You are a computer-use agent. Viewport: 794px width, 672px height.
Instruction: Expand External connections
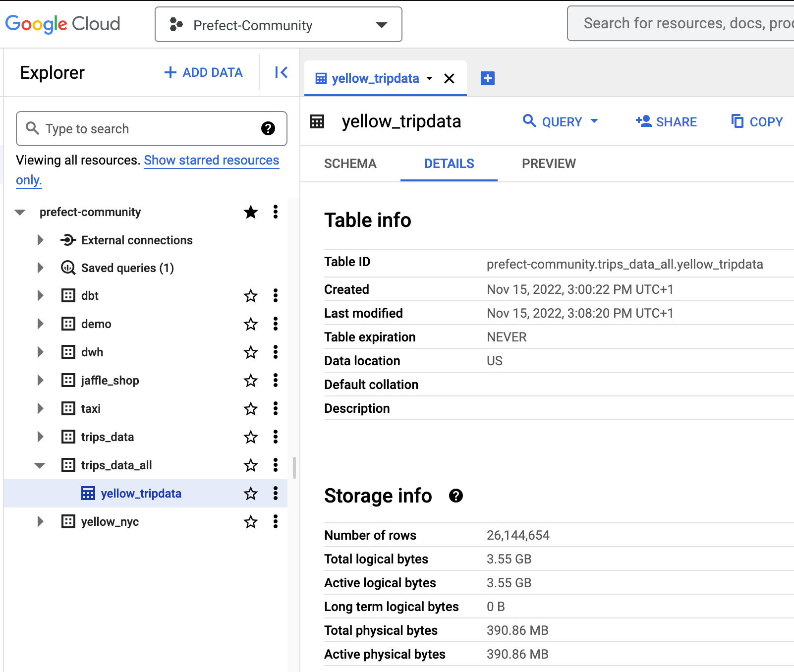tap(41, 240)
